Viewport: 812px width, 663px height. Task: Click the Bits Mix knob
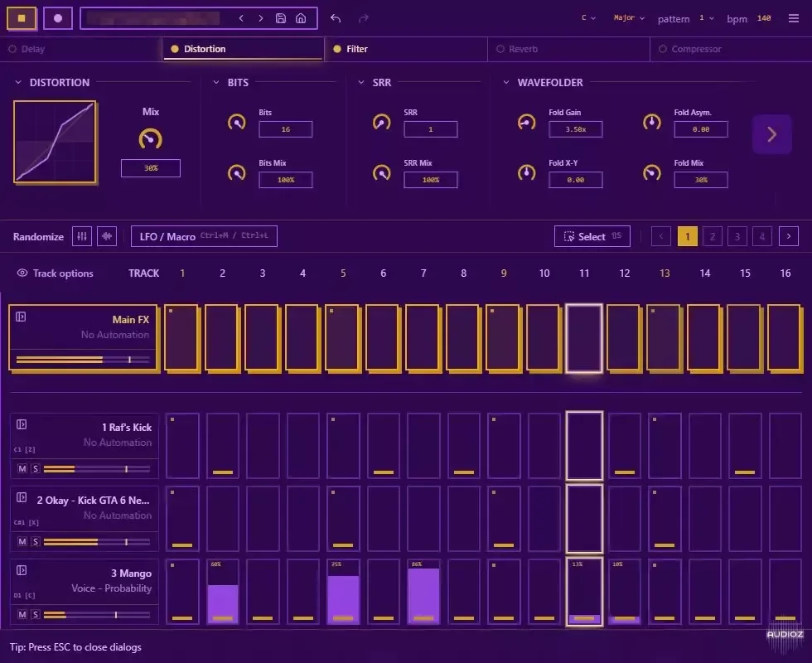pyautogui.click(x=237, y=172)
